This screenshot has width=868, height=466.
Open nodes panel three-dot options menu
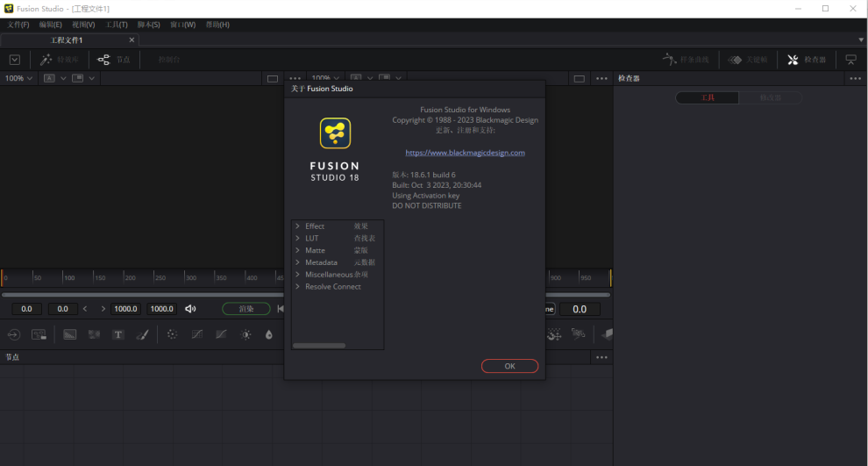point(601,357)
